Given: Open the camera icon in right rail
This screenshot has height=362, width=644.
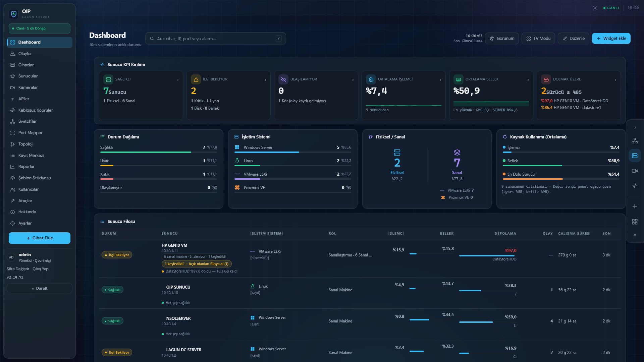Looking at the screenshot, I should click(x=635, y=171).
